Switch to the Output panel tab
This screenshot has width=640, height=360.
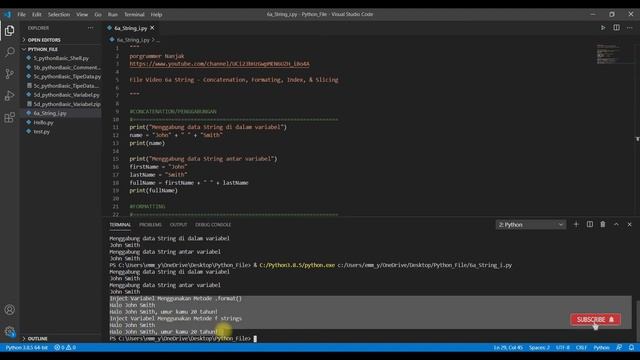pyautogui.click(x=178, y=225)
